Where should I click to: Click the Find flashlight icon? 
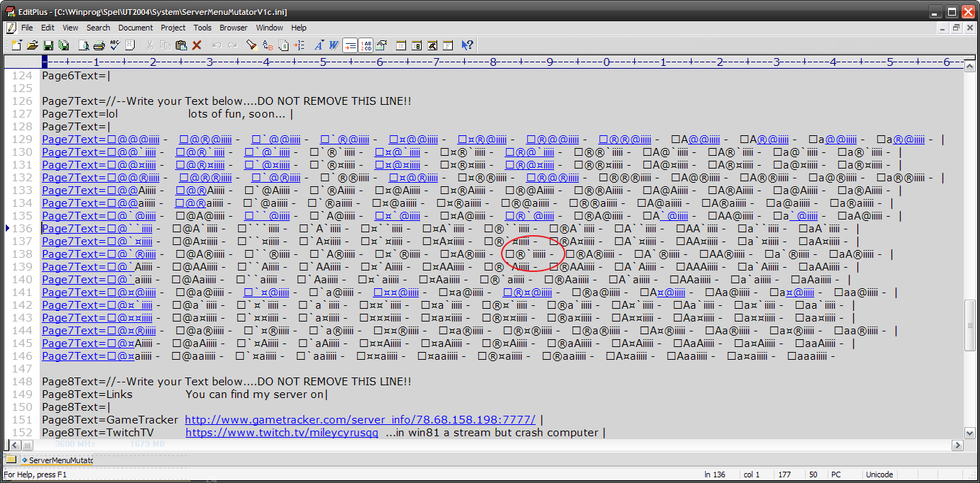(251, 45)
